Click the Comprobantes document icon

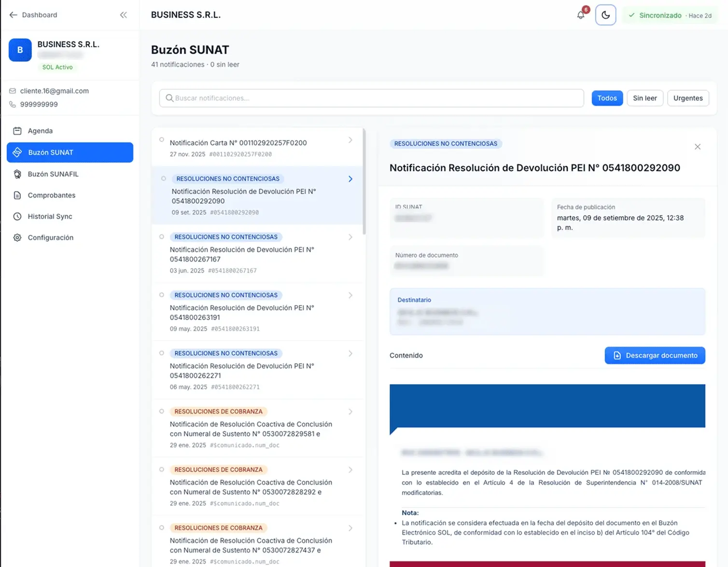click(17, 195)
